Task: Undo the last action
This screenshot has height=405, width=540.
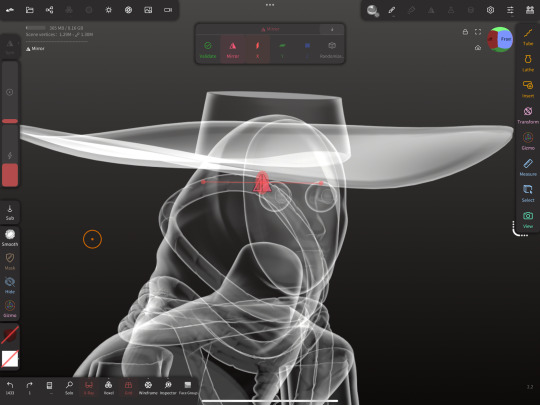Action: 10,388
